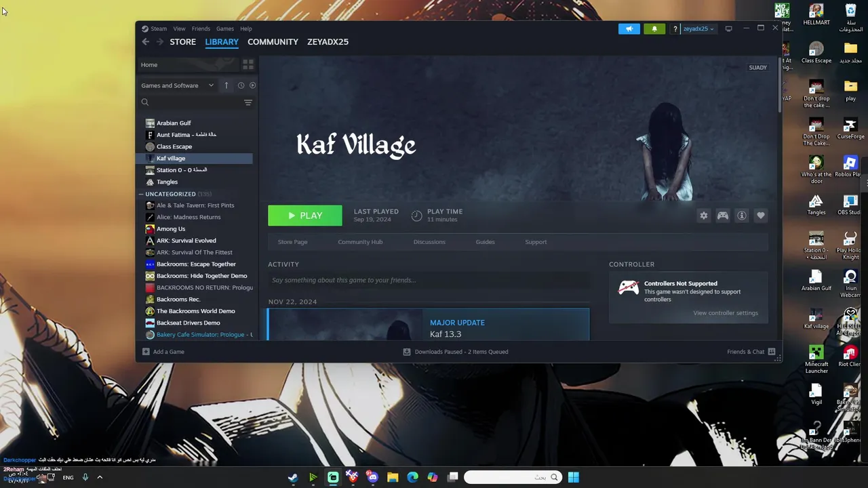Toggle sort order up-arrow button

tap(226, 85)
